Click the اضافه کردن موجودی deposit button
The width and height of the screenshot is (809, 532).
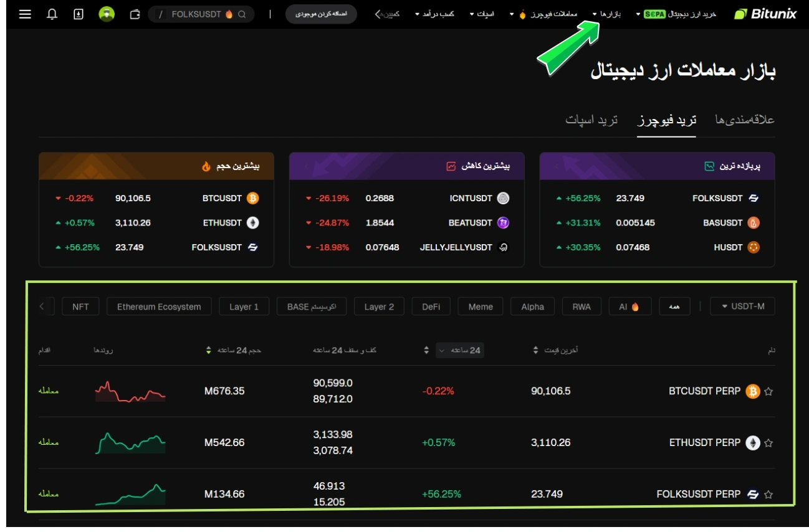321,14
